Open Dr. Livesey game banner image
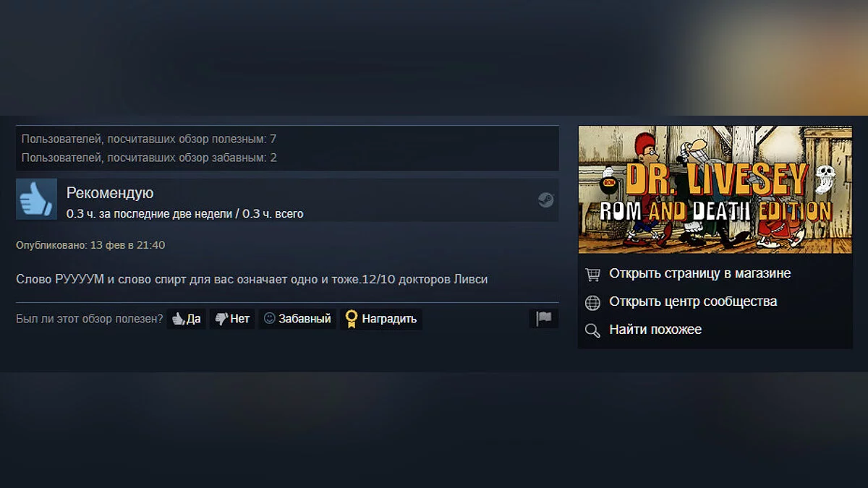The height and width of the screenshot is (488, 868). point(715,189)
